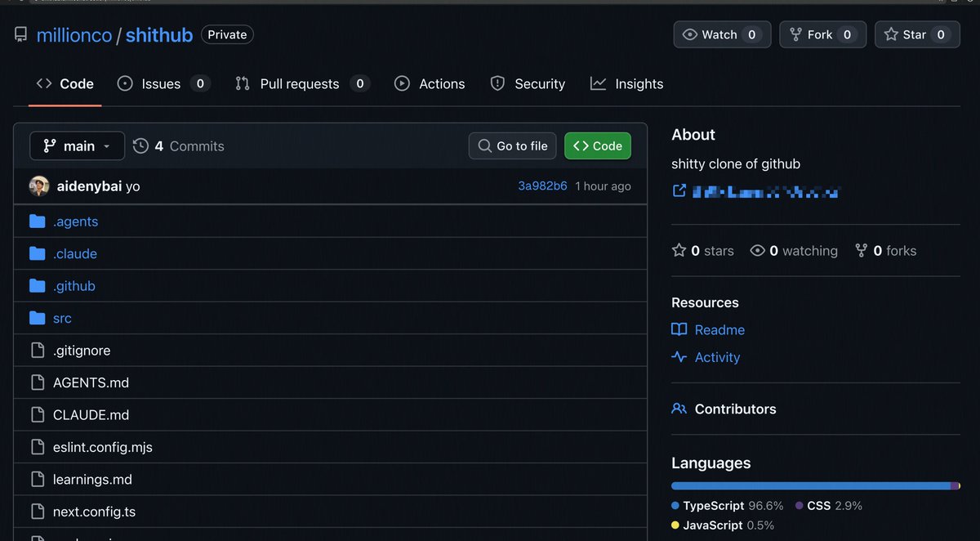Star the repository with Star button
Viewport: 980px width, 541px height.
[917, 34]
